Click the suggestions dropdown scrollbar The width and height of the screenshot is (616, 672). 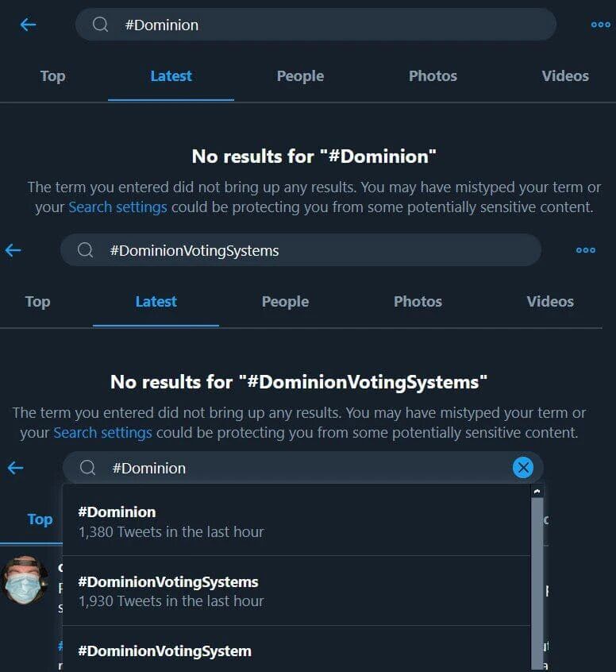537,572
